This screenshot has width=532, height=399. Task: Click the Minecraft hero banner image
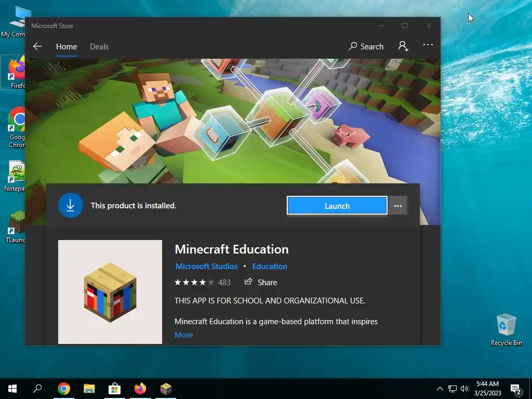tap(233, 121)
